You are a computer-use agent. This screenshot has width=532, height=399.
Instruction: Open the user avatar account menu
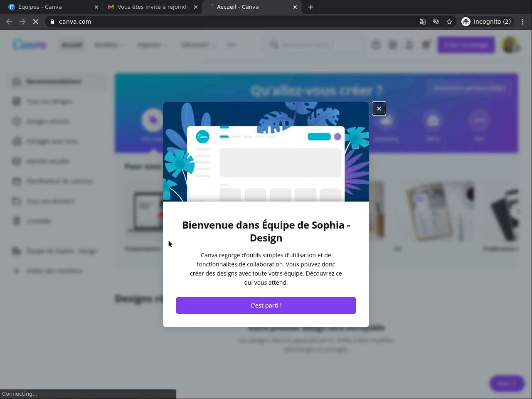(x=510, y=45)
